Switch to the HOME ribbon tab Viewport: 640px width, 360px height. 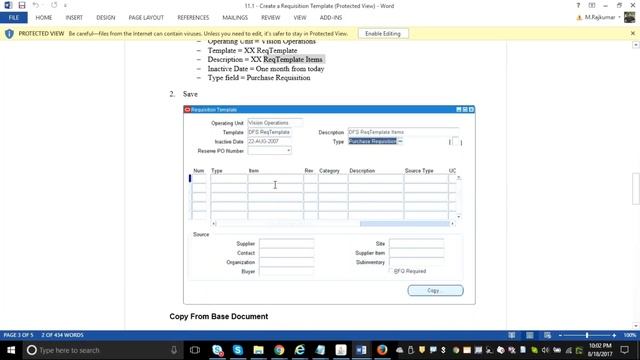pos(44,18)
